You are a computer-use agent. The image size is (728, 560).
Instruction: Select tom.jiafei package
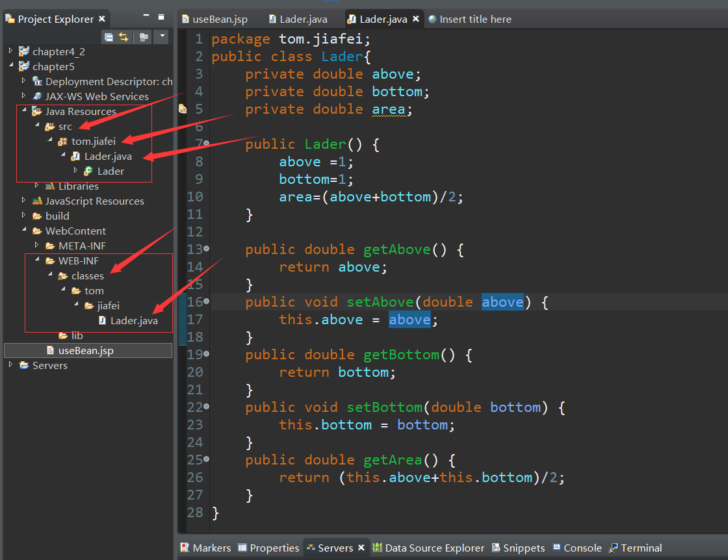[x=94, y=142]
